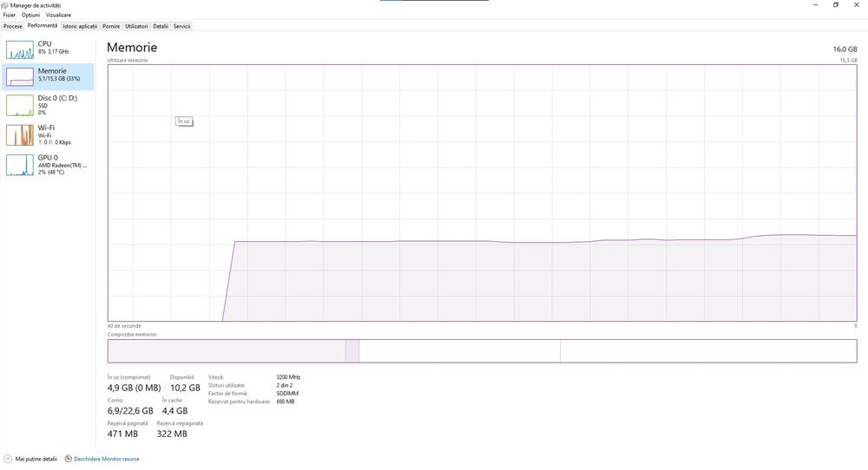Select the Memorie graph thumbnail
This screenshot has height=470, width=868.
pyautogui.click(x=20, y=77)
